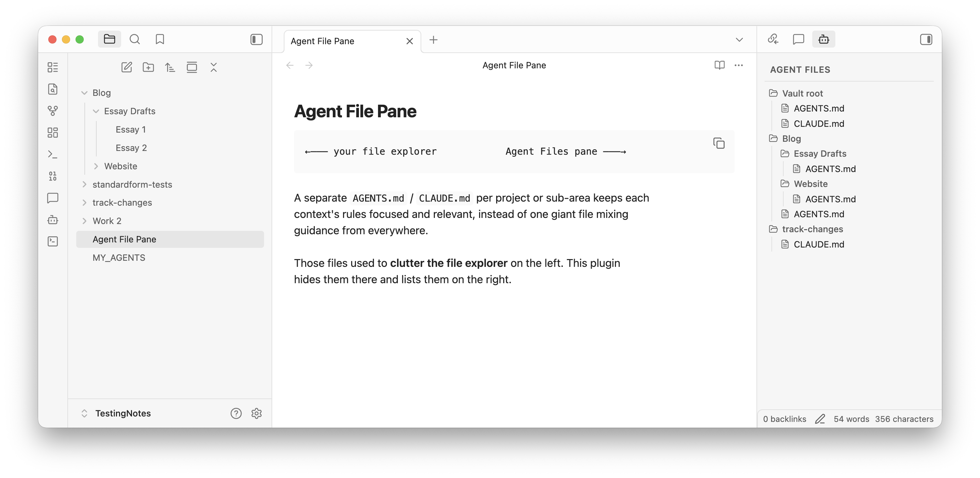Toggle the right sidebar collapse icon

(926, 39)
